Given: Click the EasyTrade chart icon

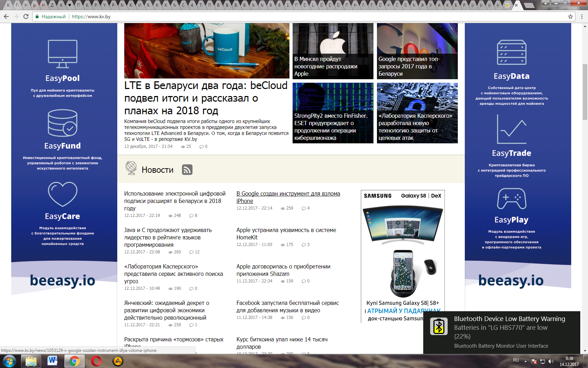Looking at the screenshot, I should [512, 129].
